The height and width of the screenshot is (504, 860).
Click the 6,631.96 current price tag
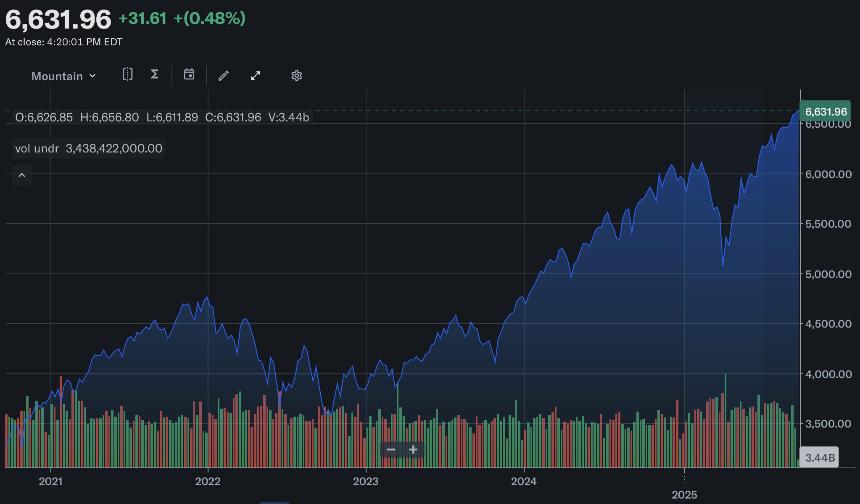coord(826,112)
